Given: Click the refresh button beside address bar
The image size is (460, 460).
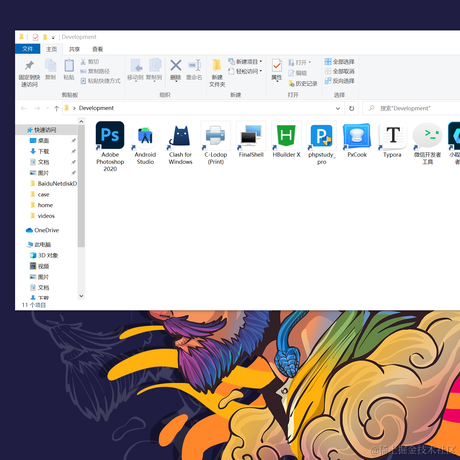Looking at the screenshot, I should pyautogui.click(x=351, y=108).
